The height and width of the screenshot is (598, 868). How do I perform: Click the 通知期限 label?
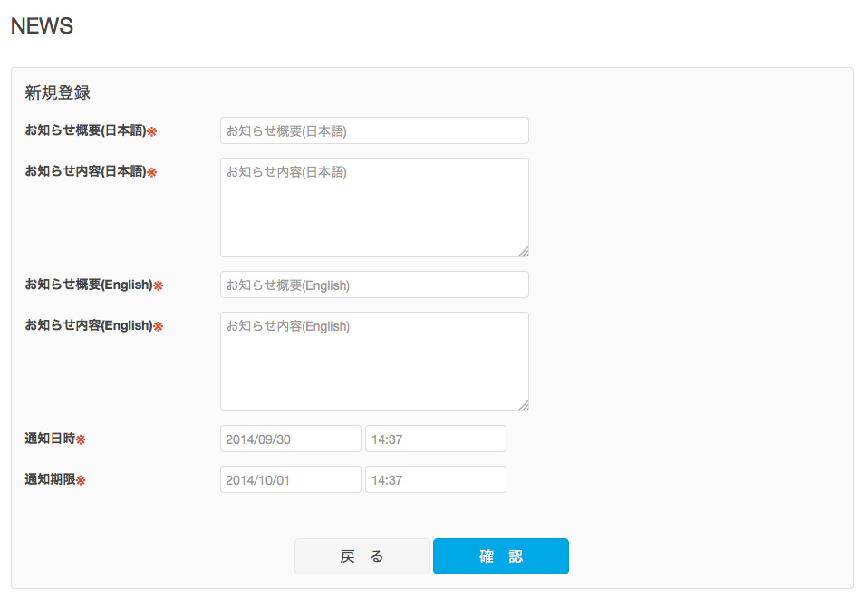[50, 479]
